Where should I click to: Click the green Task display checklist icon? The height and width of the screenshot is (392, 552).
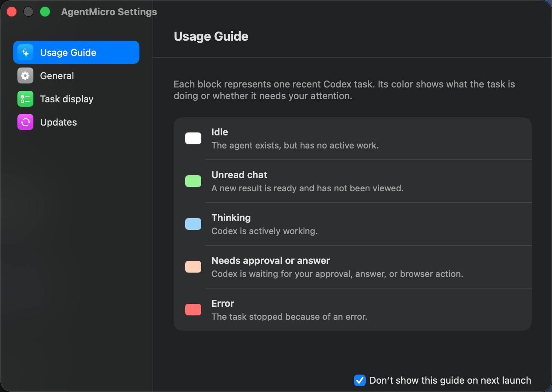pyautogui.click(x=25, y=99)
